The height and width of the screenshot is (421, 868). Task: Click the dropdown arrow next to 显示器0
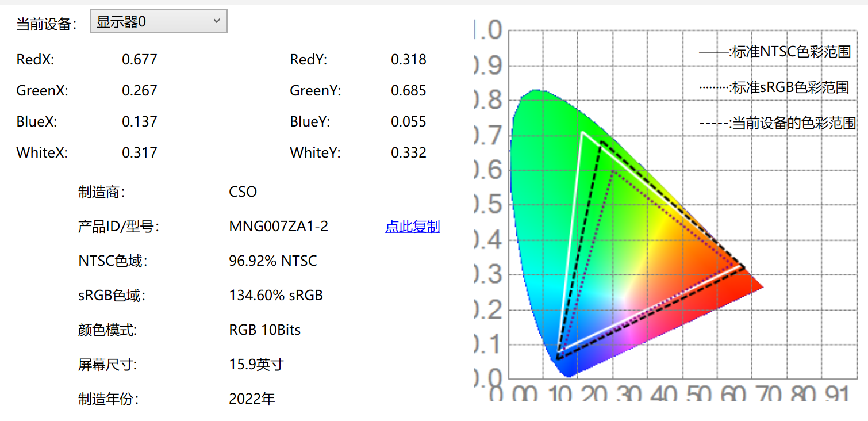click(x=217, y=21)
